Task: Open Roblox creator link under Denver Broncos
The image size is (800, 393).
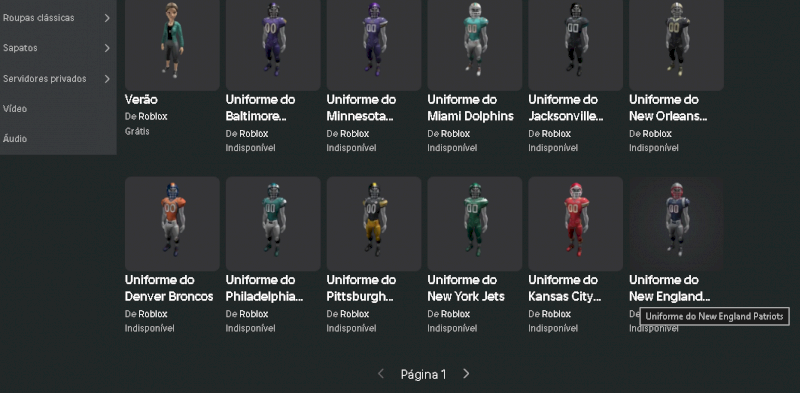Action: coord(153,314)
